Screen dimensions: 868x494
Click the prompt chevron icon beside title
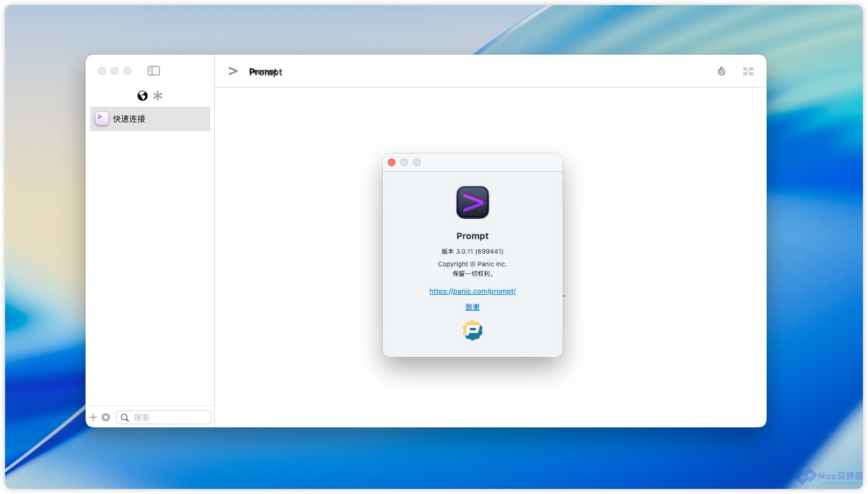coord(233,72)
